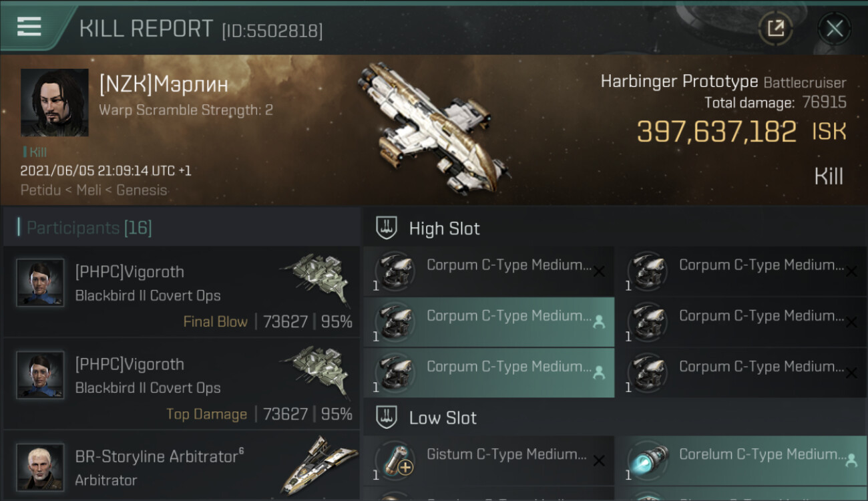Click the person icon on Corelum C-Type module

click(851, 460)
